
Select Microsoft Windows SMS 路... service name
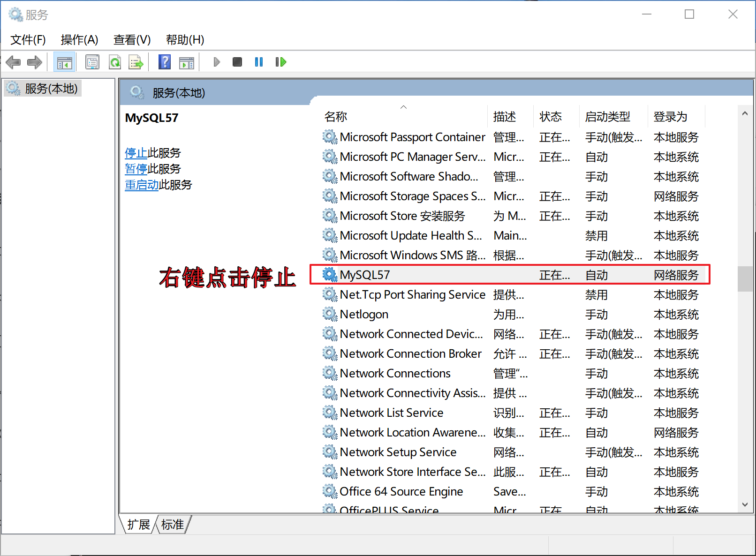coord(413,255)
